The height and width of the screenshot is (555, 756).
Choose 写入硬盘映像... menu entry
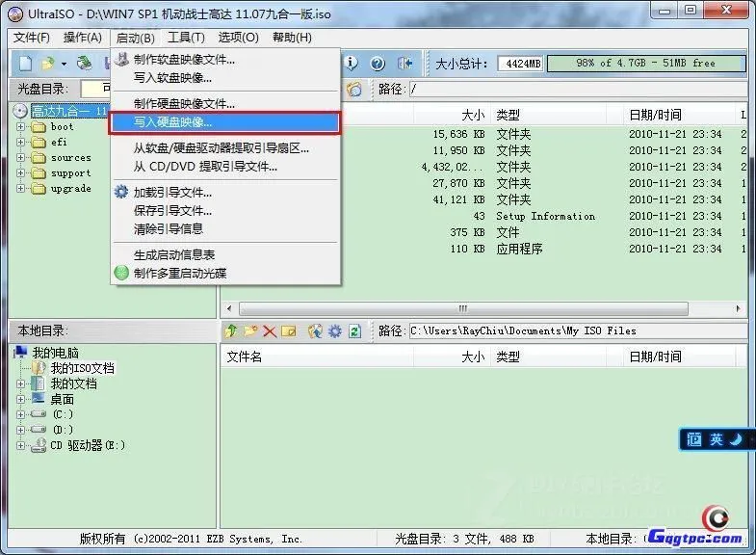coord(225,122)
